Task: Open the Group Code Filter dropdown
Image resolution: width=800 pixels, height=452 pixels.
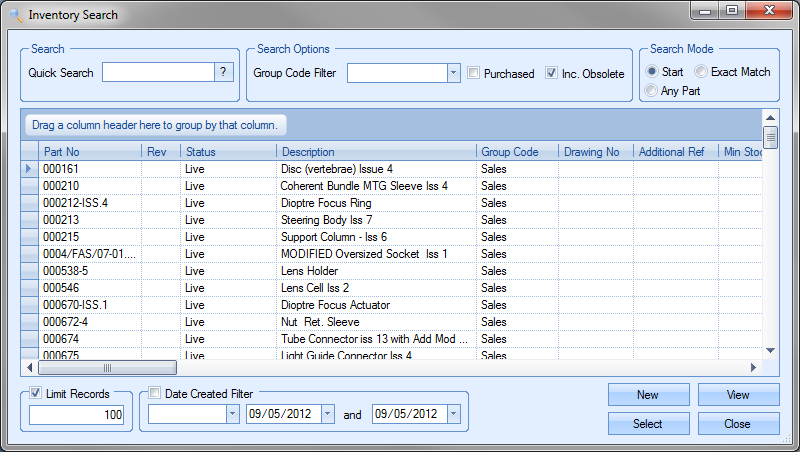Action: [x=453, y=73]
